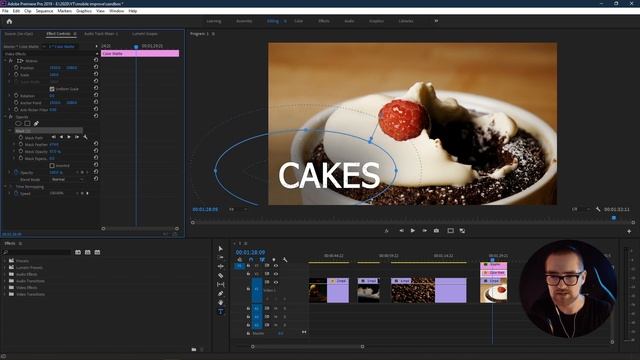This screenshot has width=640, height=360.
Task: Open the Program monitor button editor plus
Action: click(x=629, y=231)
